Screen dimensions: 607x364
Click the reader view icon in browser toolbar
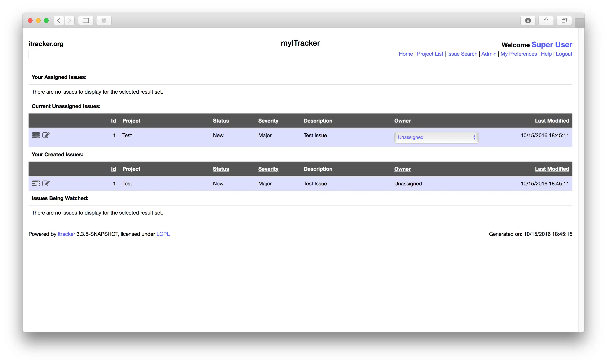click(104, 20)
